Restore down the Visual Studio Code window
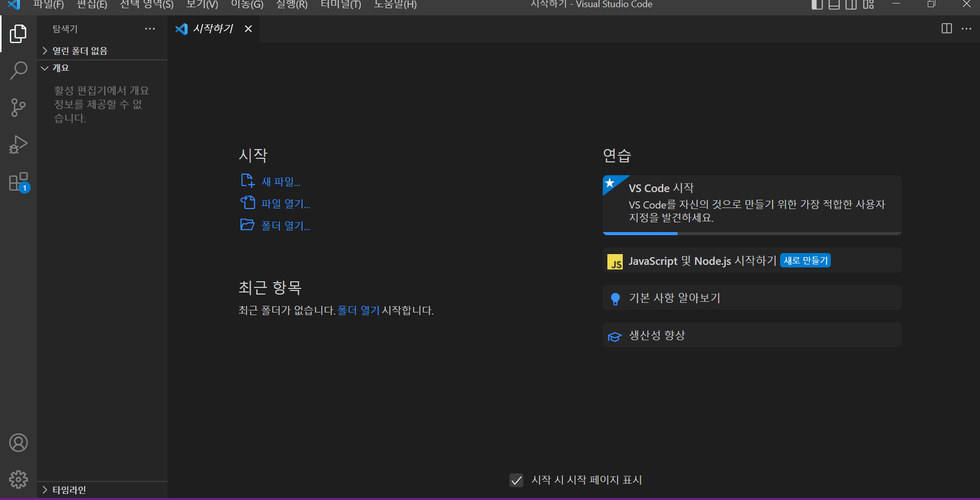Screen dimensions: 980x500 pyautogui.click(x=931, y=5)
